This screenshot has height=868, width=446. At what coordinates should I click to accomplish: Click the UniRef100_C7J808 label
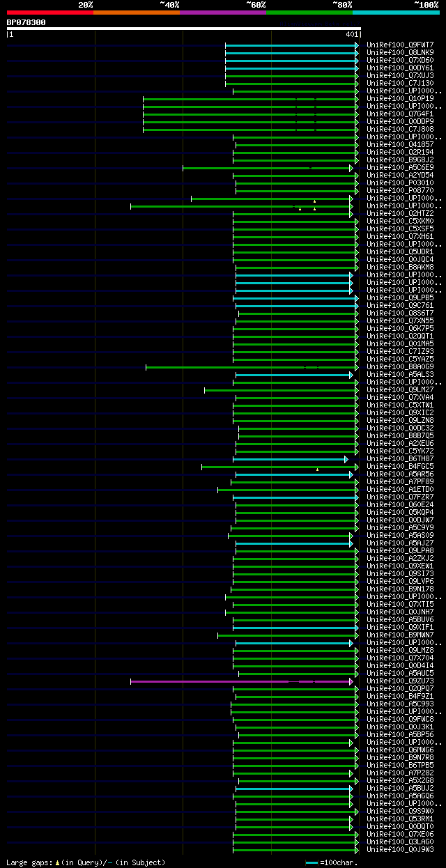tap(400, 129)
